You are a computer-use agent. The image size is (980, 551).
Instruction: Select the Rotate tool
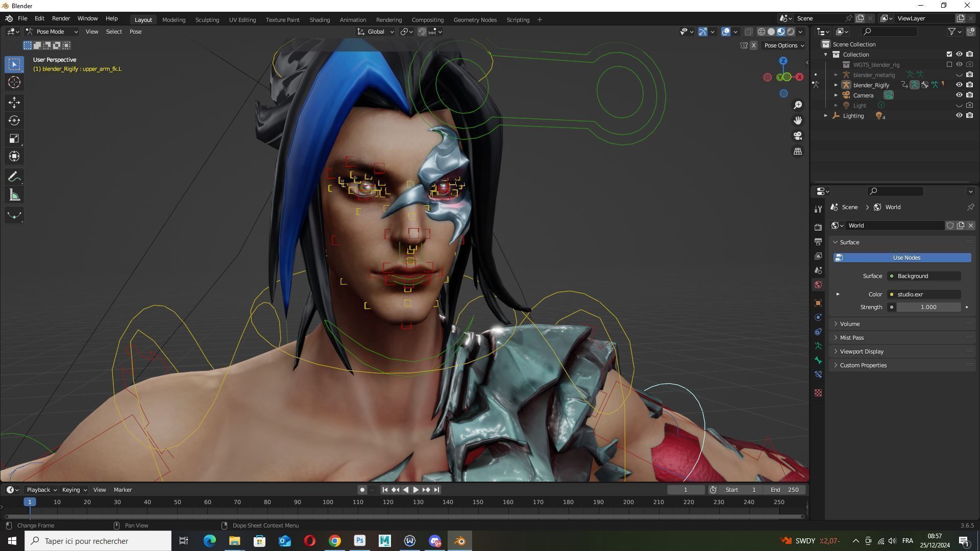coord(14,120)
